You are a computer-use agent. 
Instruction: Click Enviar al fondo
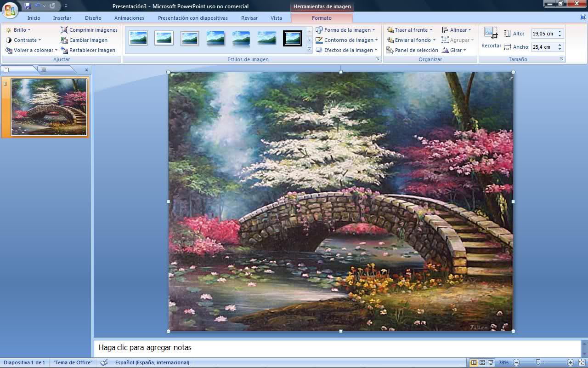[411, 40]
